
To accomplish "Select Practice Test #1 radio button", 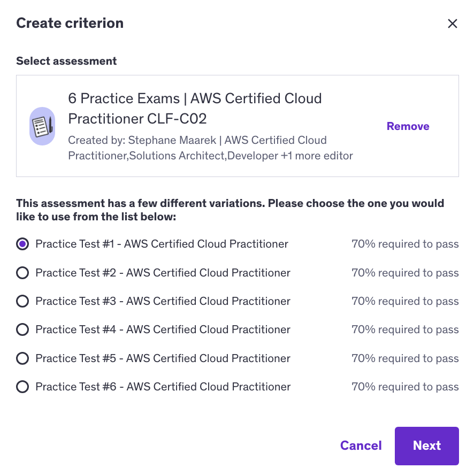I will click(x=22, y=244).
